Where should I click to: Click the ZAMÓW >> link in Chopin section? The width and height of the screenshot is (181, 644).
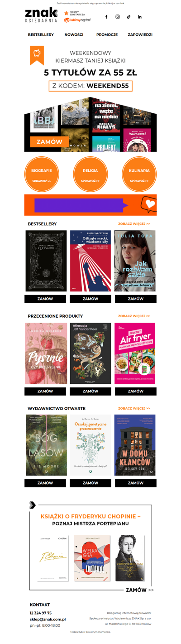(140, 590)
